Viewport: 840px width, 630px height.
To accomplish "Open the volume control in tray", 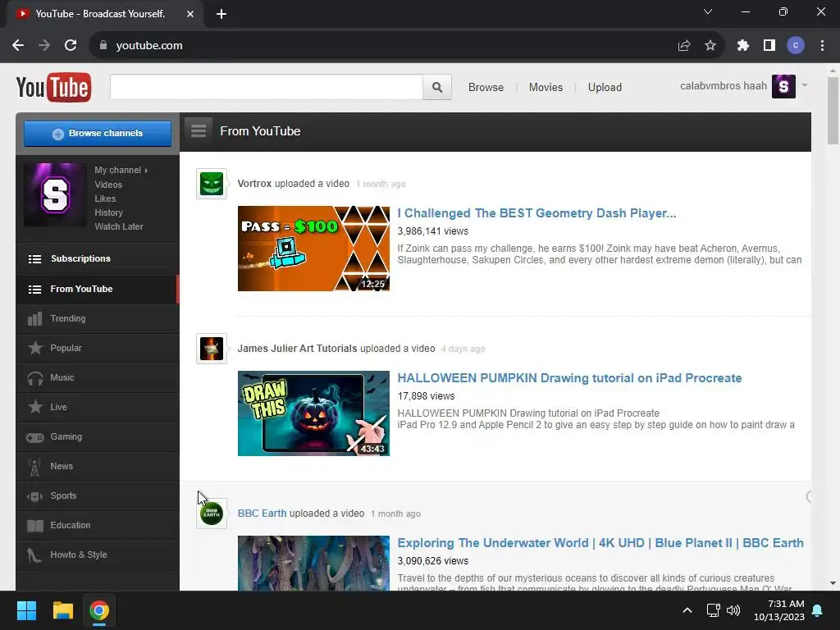I will point(733,610).
